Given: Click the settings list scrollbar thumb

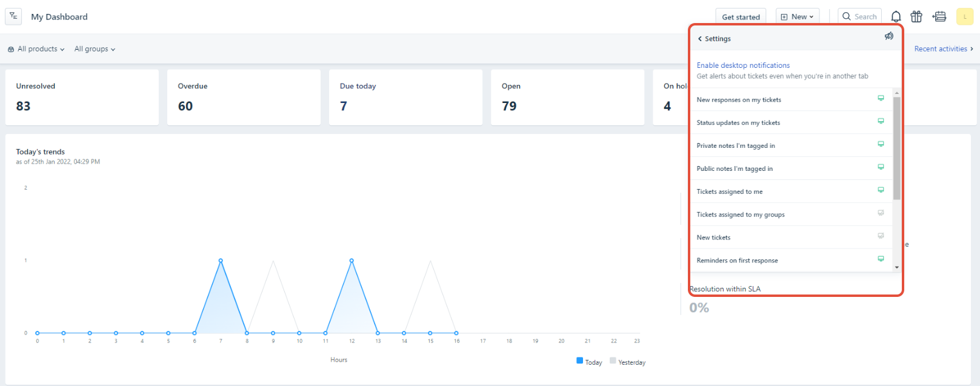Looking at the screenshot, I should point(897,148).
